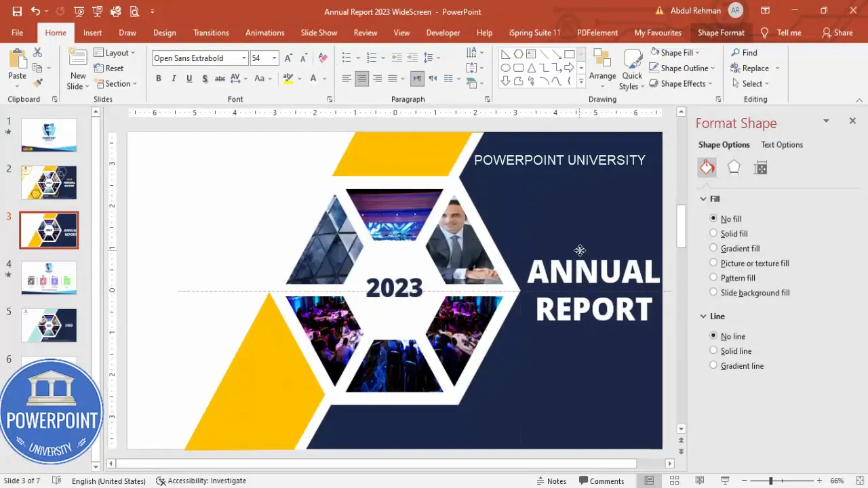Click the Bullets list icon
868x488 pixels.
[347, 58]
